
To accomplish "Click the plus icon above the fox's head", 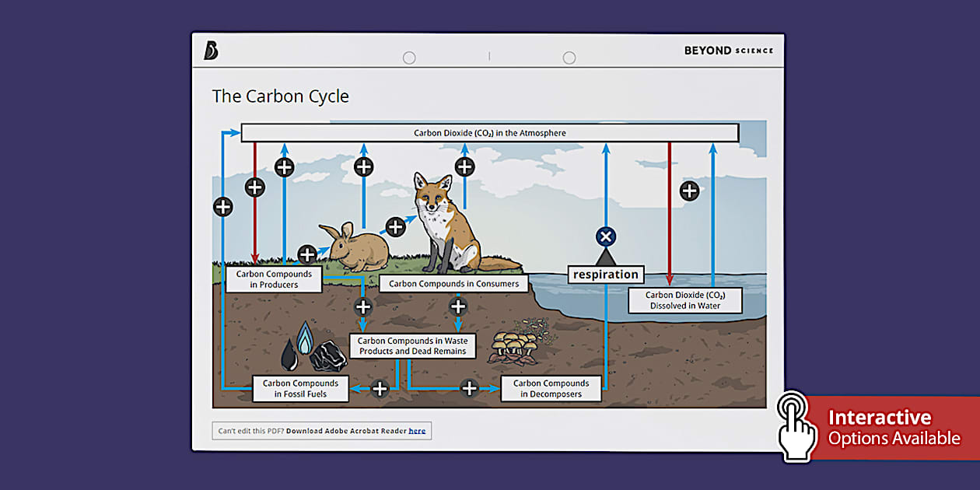I will [464, 166].
